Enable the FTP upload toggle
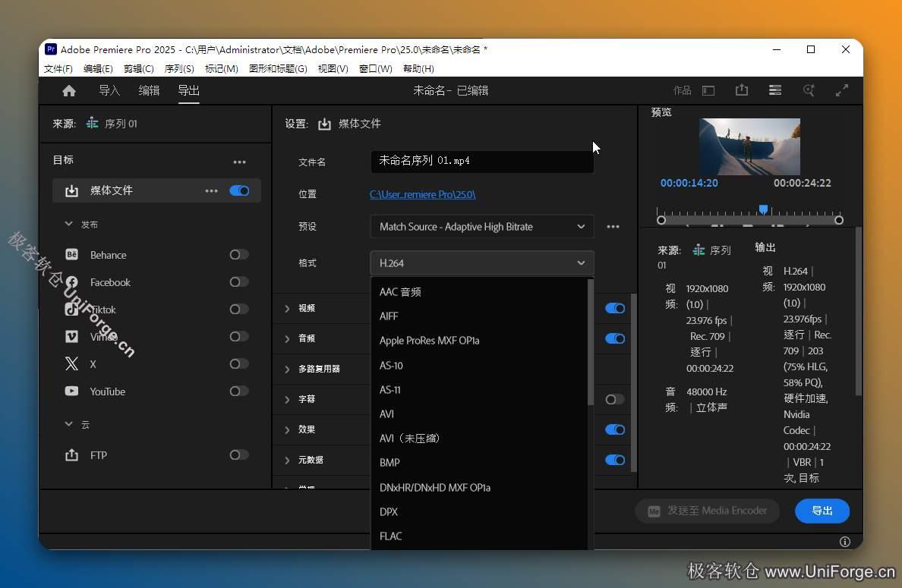The height and width of the screenshot is (588, 902). point(239,455)
